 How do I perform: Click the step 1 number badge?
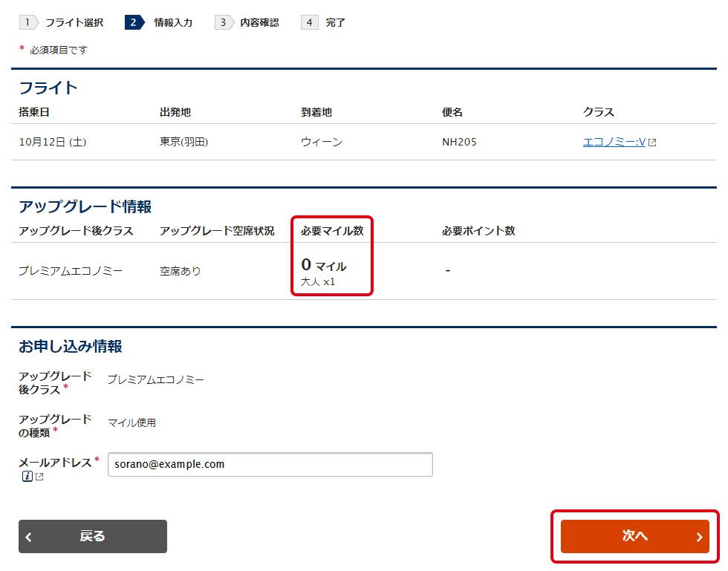pos(27,22)
